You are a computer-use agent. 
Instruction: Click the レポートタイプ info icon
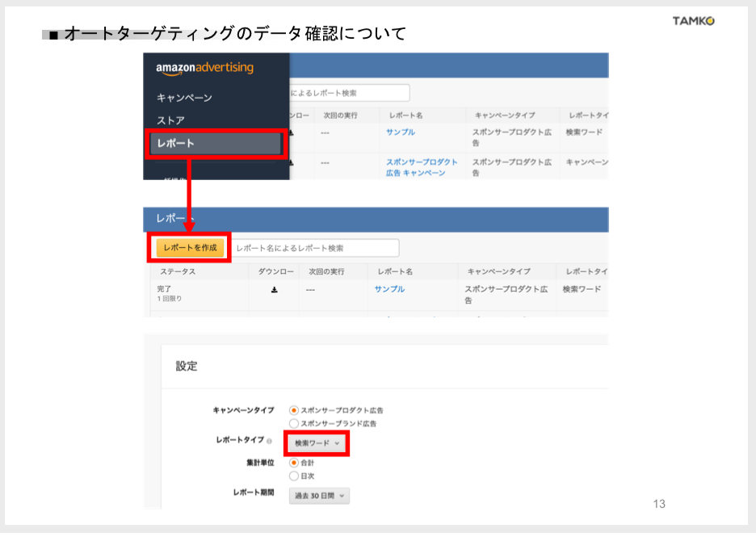[x=269, y=441]
